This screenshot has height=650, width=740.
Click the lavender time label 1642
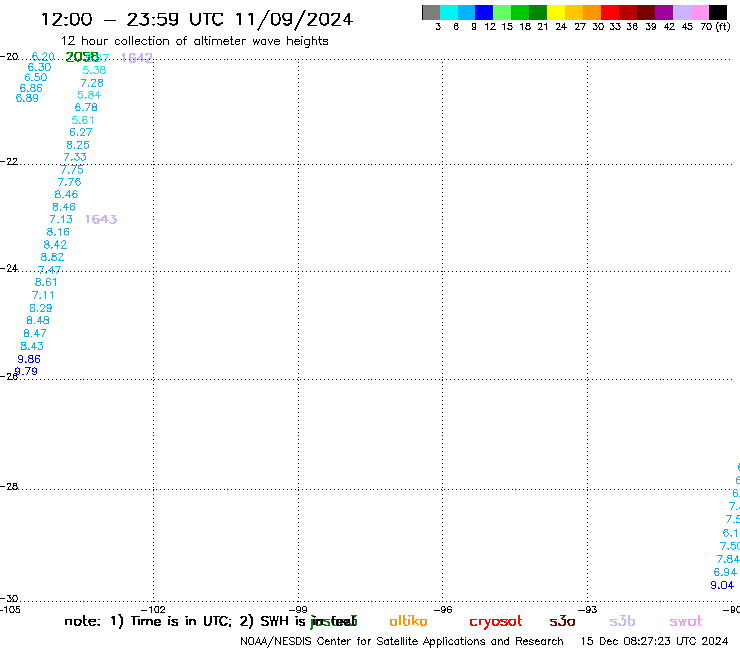click(137, 58)
